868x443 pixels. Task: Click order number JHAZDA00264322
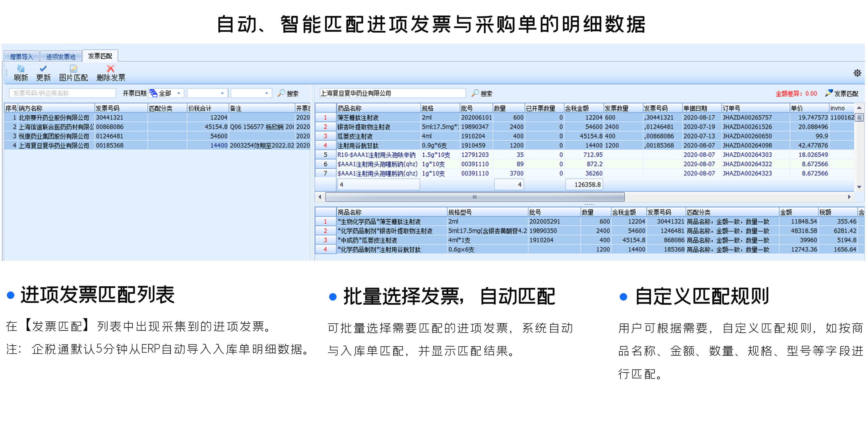747,164
